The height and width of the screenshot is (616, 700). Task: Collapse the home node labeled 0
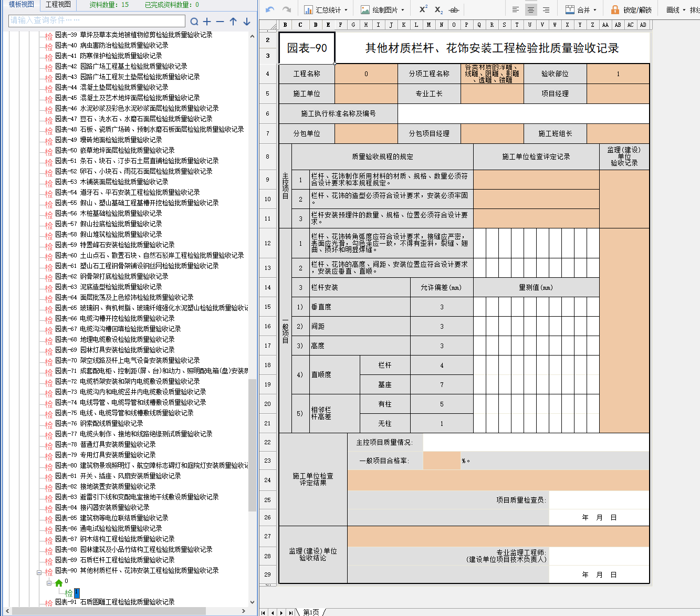tap(49, 583)
